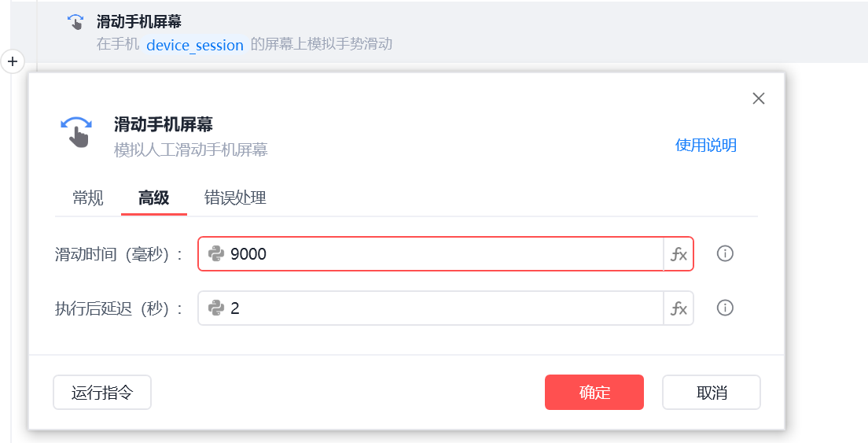This screenshot has width=868, height=443.
Task: Select the 高级 tab
Action: 154,198
